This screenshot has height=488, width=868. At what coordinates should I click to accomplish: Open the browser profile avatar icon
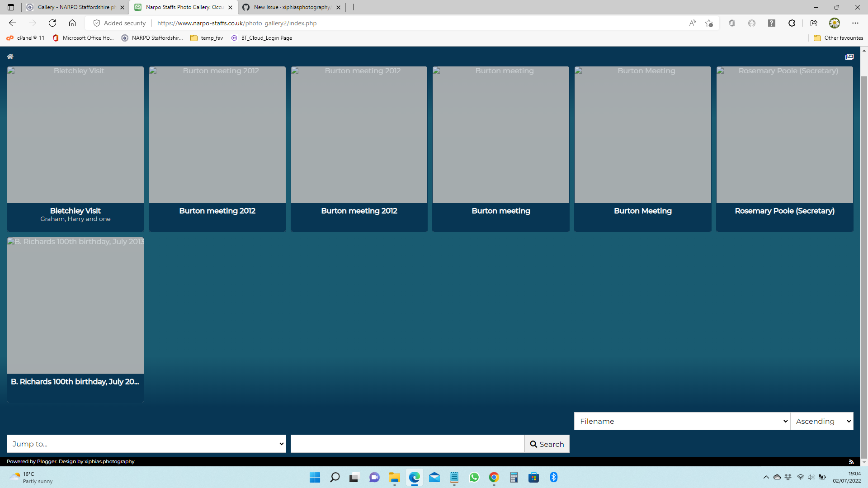pyautogui.click(x=835, y=23)
